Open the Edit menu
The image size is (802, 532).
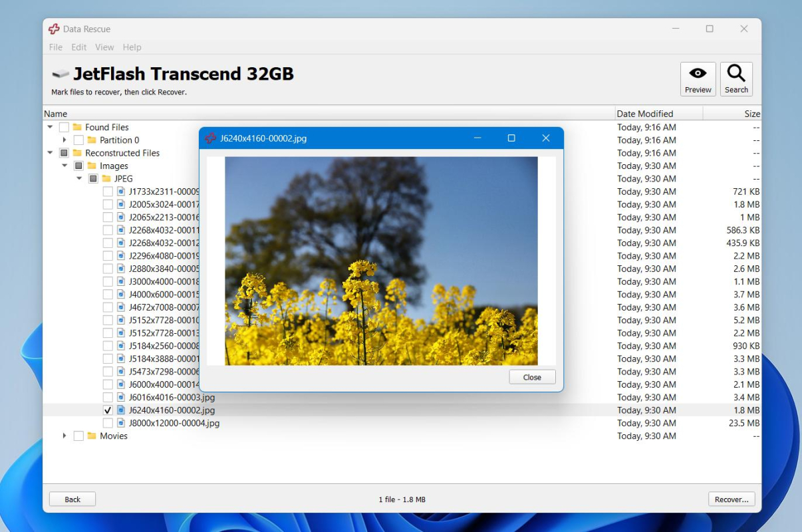(x=79, y=47)
